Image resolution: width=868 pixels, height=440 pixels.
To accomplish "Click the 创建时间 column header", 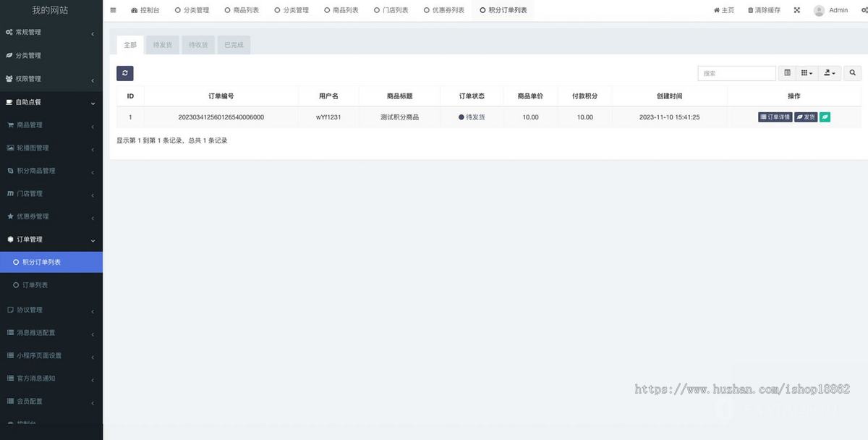I will [669, 96].
